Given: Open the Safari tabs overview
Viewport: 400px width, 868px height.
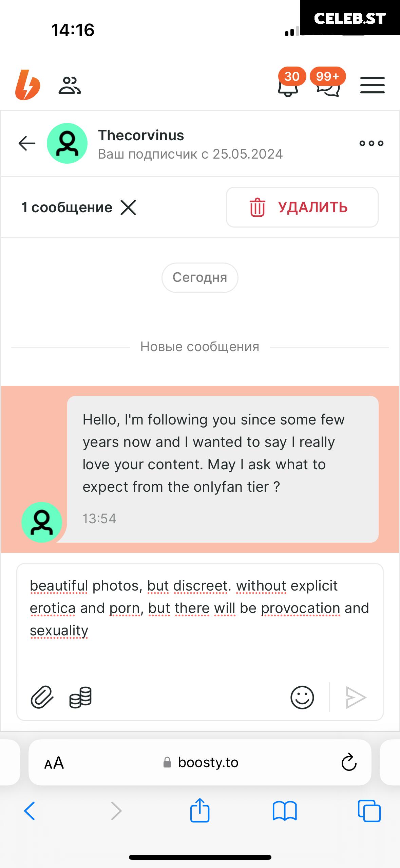Looking at the screenshot, I should [369, 811].
